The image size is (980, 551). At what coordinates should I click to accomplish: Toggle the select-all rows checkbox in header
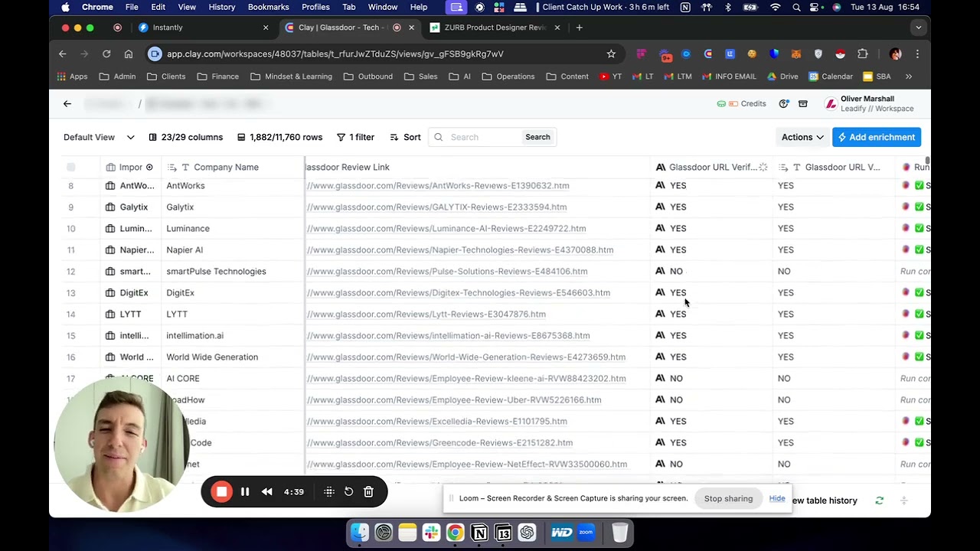pyautogui.click(x=71, y=168)
